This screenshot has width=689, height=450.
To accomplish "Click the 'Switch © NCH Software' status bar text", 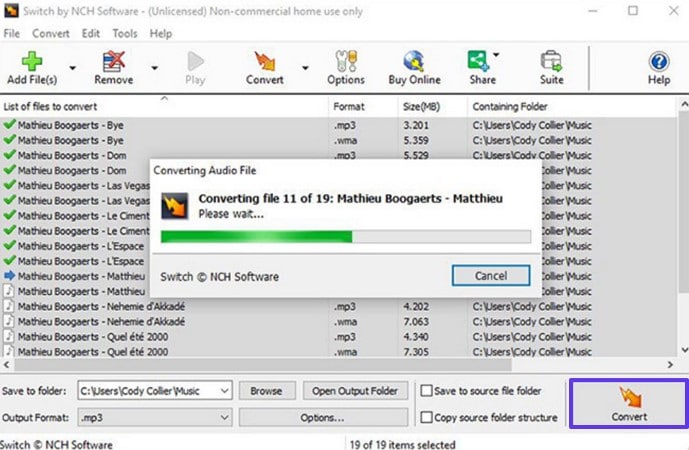I will [x=57, y=444].
